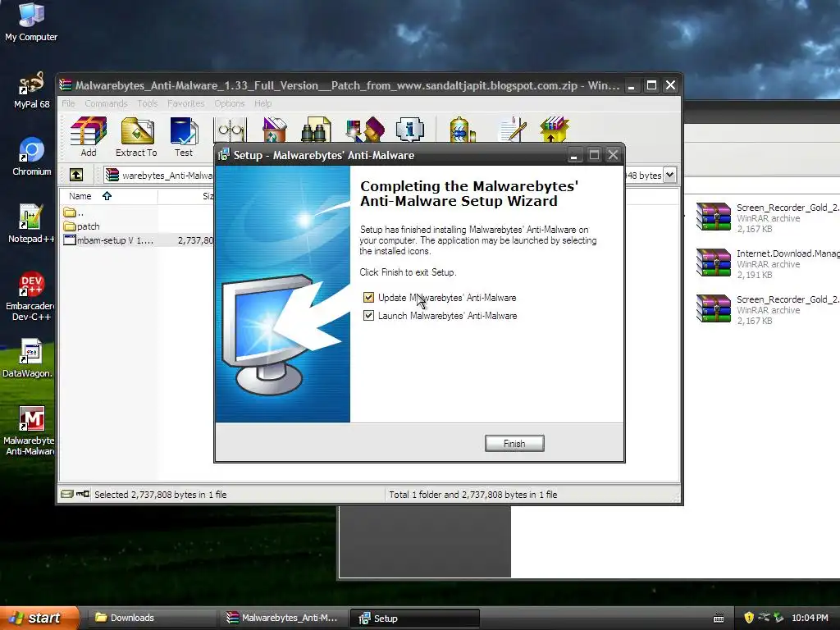
Task: Select the Embarcadero Dev-C++ desktop icon
Action: pos(31,296)
